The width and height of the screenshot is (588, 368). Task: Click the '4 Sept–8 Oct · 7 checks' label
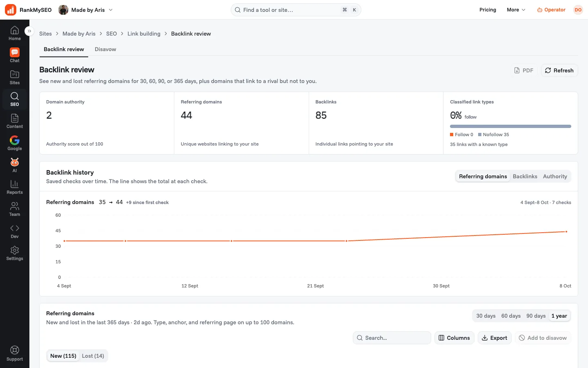pos(546,202)
